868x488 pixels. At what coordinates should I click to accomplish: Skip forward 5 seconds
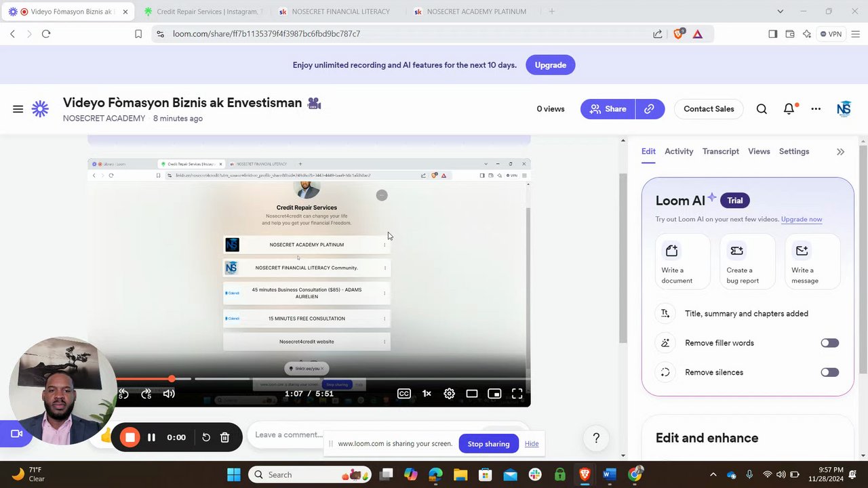146,394
